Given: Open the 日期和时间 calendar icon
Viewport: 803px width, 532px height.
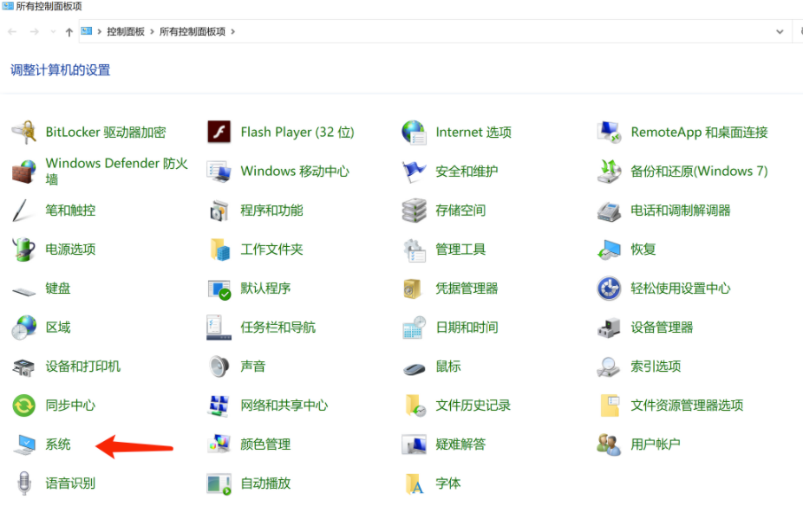Looking at the screenshot, I should (x=414, y=328).
